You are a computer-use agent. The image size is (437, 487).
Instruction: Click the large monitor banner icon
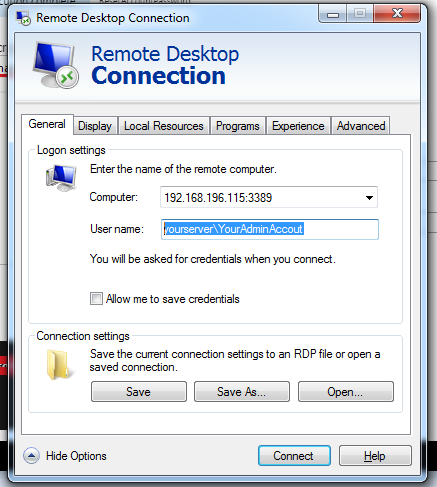tap(56, 65)
